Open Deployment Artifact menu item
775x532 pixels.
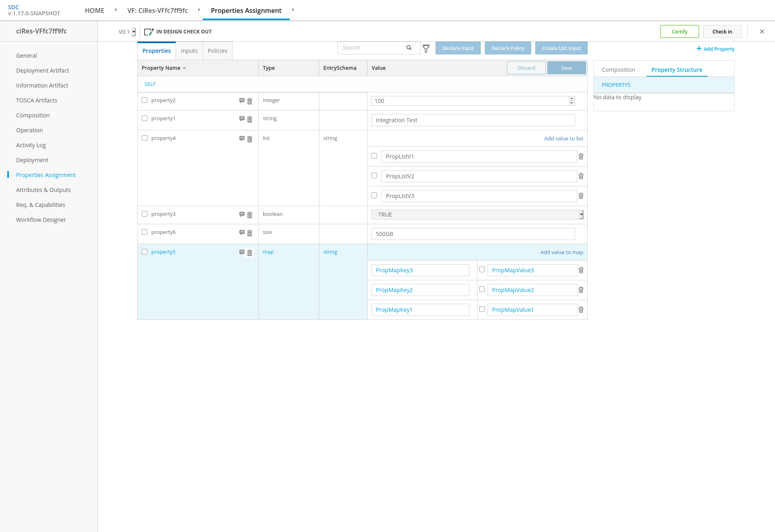click(x=42, y=71)
